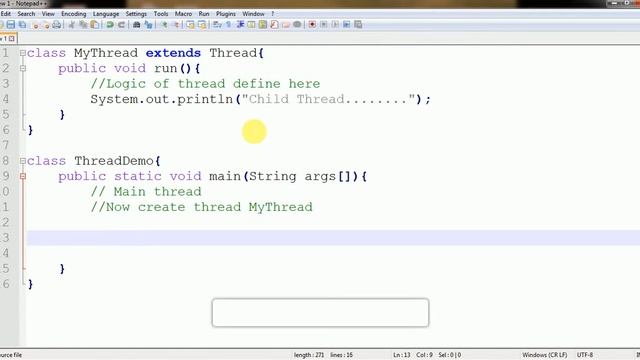Click the Copy toolbar icon

click(83, 24)
